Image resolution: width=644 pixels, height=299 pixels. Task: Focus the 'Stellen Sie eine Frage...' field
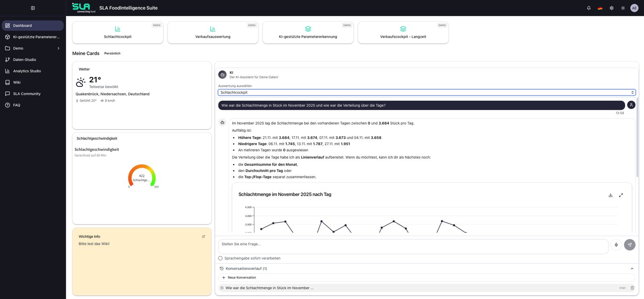coord(413,246)
